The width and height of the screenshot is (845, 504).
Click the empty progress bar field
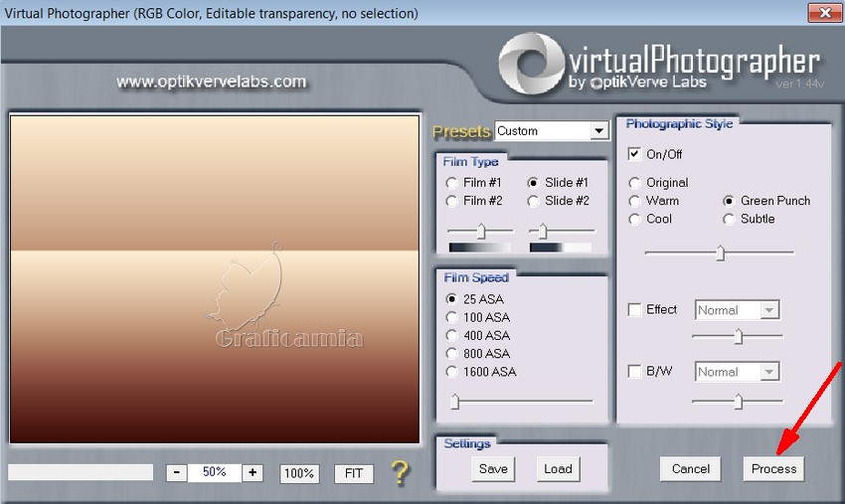[81, 471]
